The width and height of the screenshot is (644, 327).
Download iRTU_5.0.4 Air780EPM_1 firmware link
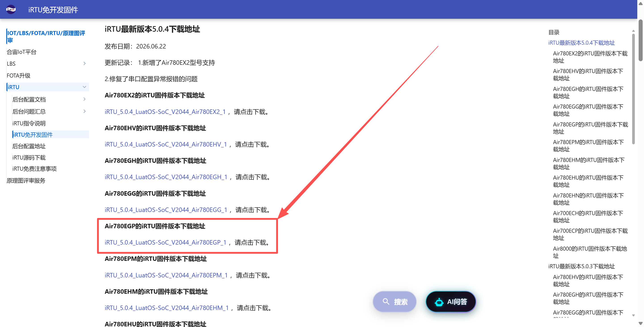click(166, 275)
